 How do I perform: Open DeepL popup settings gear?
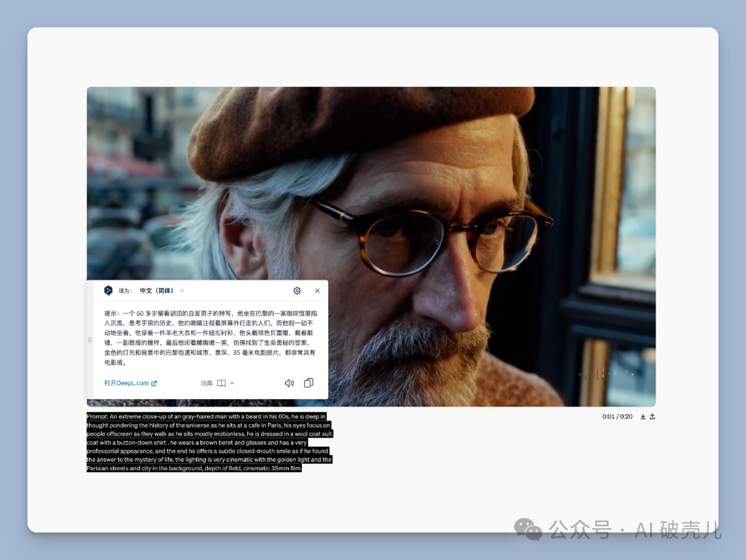pyautogui.click(x=297, y=291)
